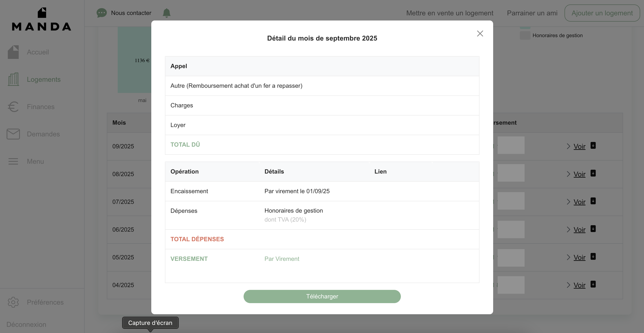Expand the 08/2025 row chevron

point(569,174)
